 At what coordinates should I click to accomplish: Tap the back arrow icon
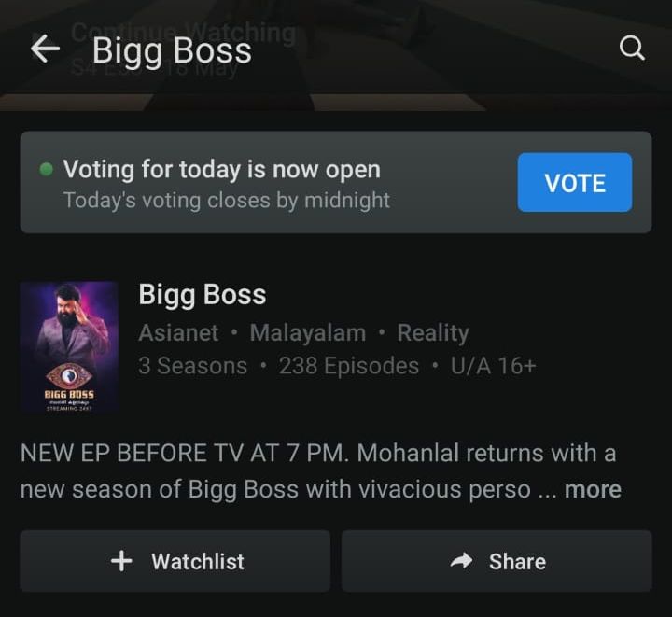[45, 49]
